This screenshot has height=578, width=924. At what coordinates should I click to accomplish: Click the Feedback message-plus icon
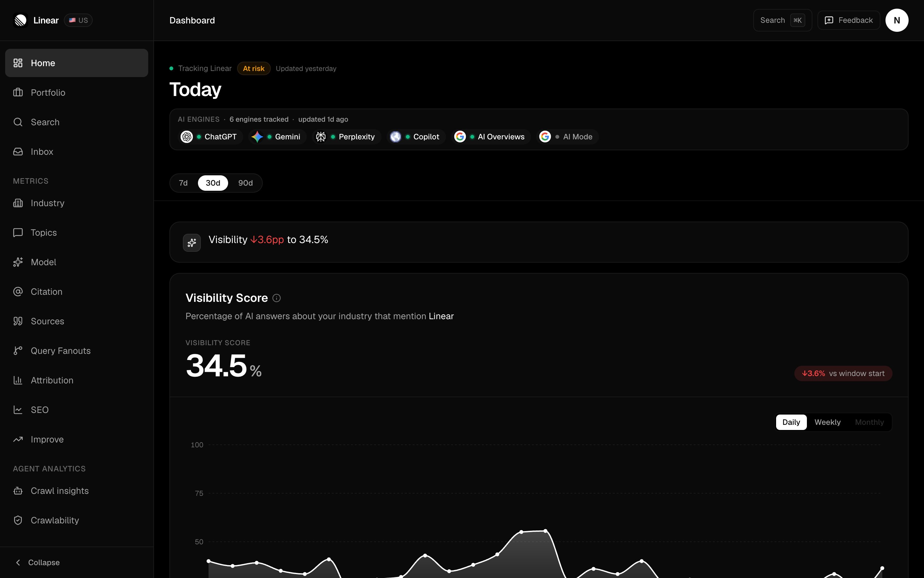[x=829, y=20]
